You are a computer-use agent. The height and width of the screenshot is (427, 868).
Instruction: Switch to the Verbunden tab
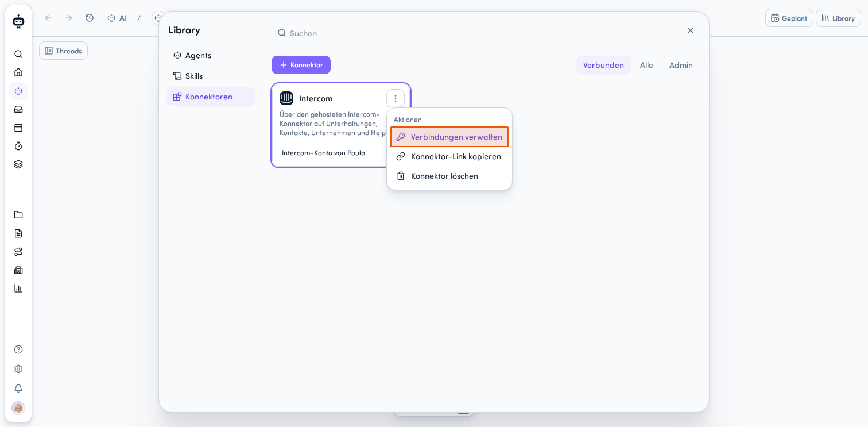(x=603, y=65)
